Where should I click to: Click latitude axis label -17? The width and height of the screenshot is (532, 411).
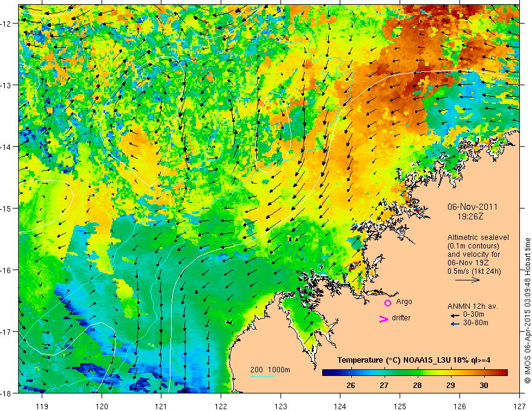click(x=7, y=331)
